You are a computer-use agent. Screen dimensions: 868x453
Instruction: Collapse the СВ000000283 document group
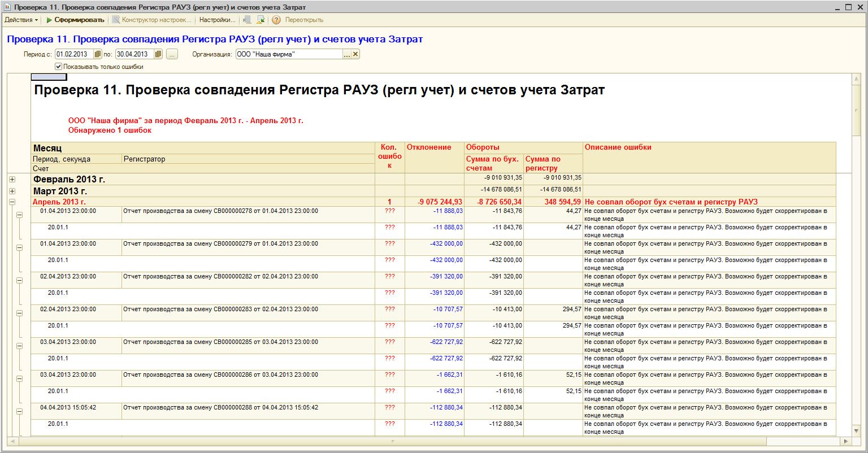[x=19, y=313]
